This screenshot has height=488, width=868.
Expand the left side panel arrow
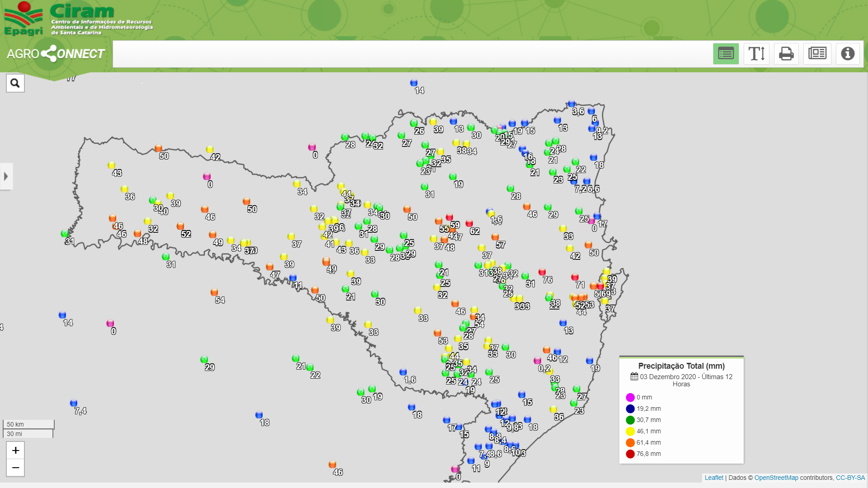coord(6,176)
